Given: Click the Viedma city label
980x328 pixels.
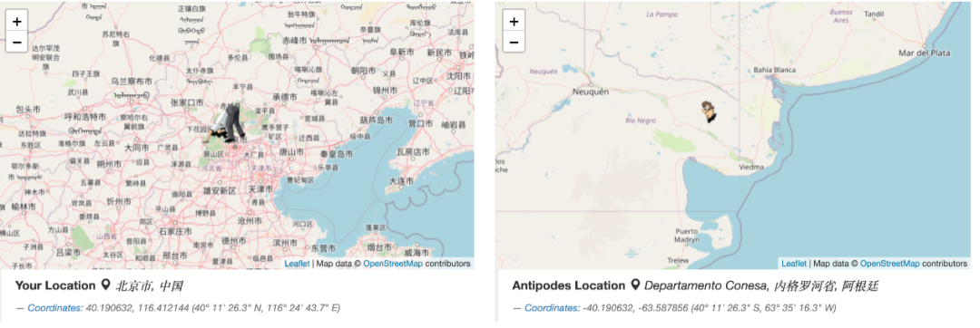Looking at the screenshot, I should (x=750, y=167).
